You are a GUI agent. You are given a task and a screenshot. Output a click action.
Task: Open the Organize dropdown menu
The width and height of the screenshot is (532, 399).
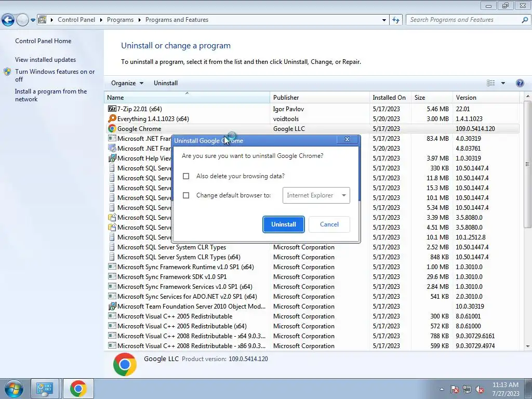click(127, 83)
